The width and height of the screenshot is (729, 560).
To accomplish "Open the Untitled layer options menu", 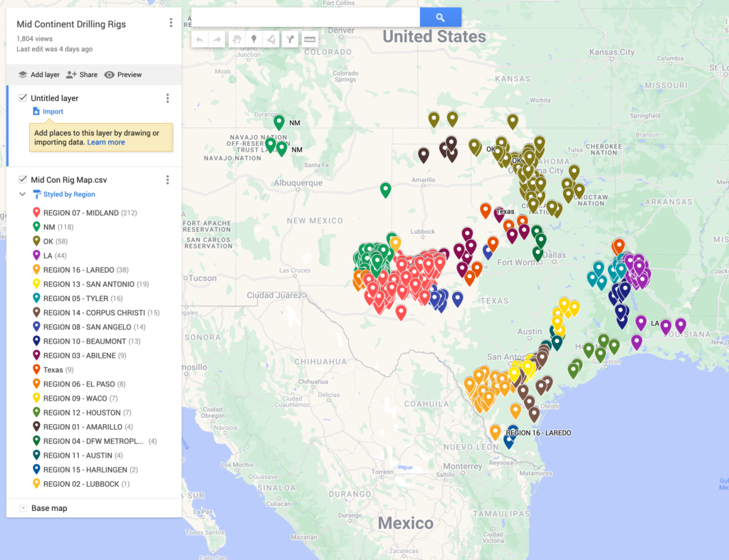I will point(168,98).
